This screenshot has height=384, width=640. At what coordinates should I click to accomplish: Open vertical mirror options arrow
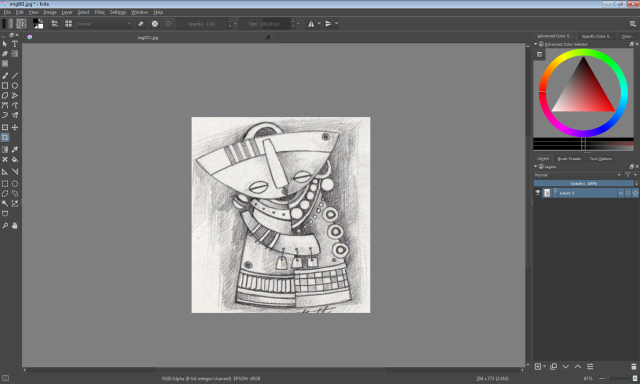coord(336,24)
